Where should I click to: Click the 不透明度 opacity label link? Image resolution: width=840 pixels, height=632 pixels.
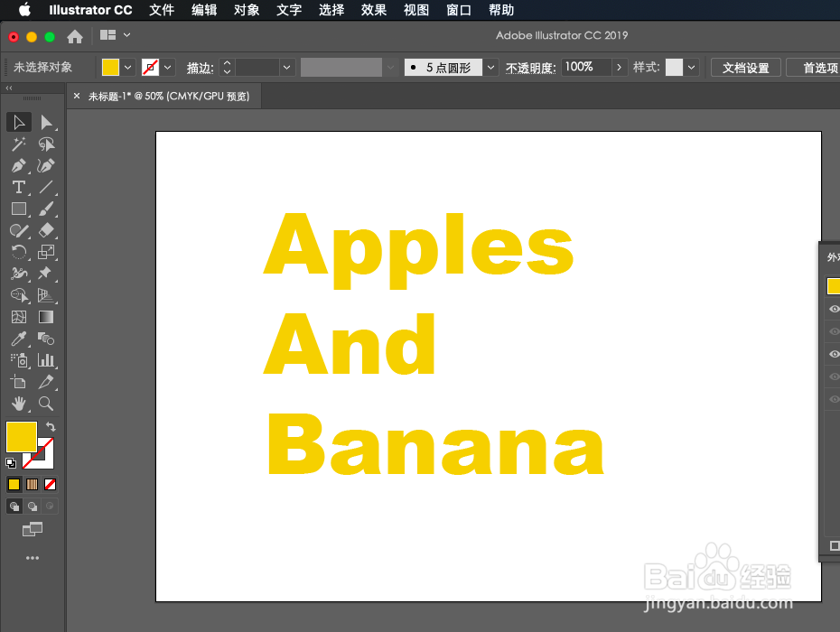point(530,68)
